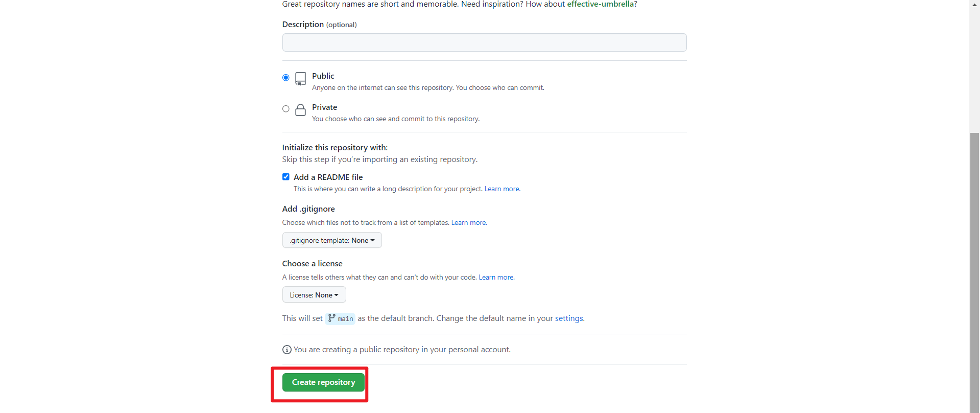Click the git branch icon beside main

(332, 318)
